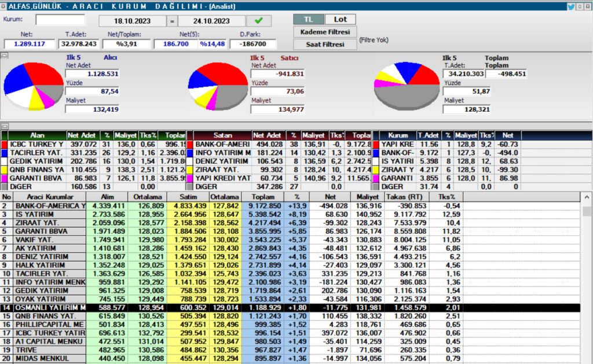
Task: Select the OSMANLI YATIRIM M row
Action: 49,307
